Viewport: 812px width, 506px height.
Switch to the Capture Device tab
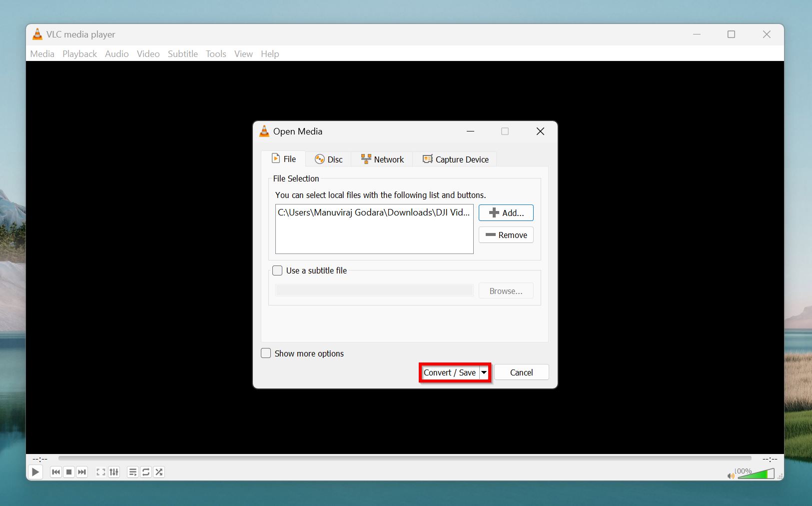tap(455, 159)
